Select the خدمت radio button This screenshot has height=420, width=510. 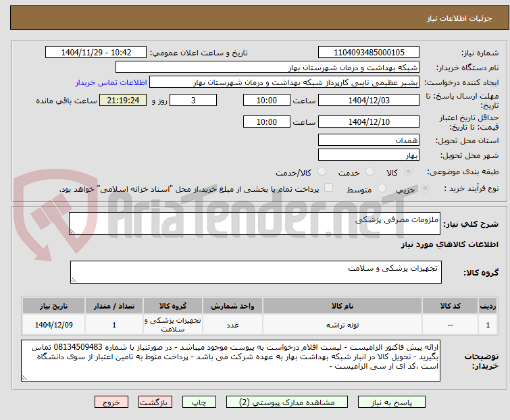click(369, 172)
